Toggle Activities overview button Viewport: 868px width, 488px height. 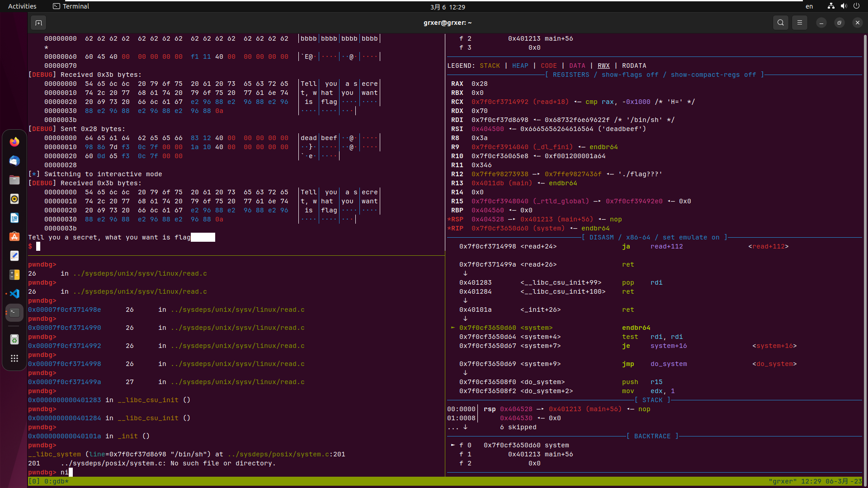pyautogui.click(x=21, y=6)
